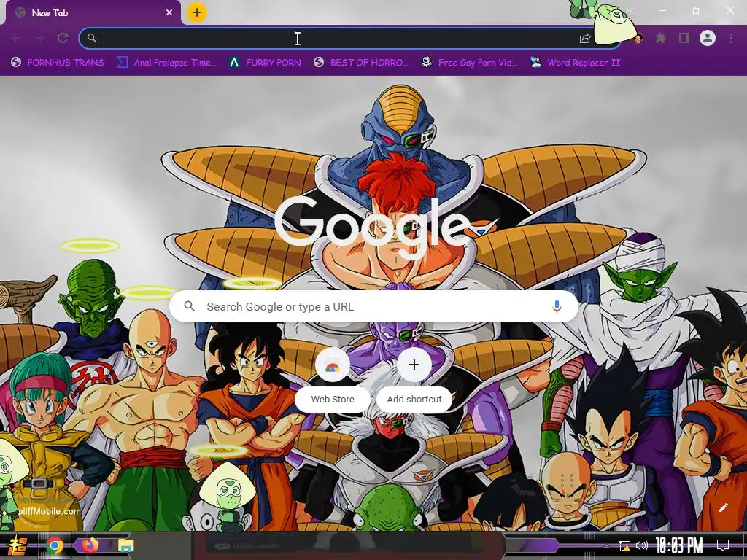Show the Chrome side panel
Screen dimensions: 747x560
[x=684, y=38]
